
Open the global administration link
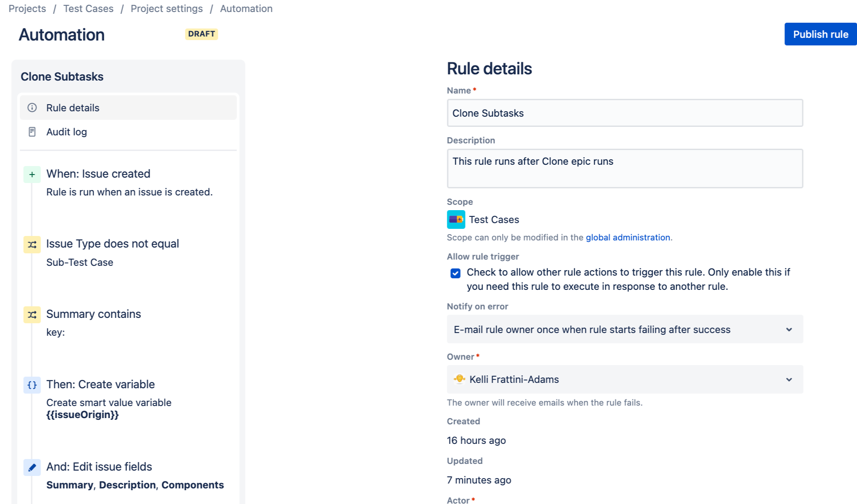628,237
